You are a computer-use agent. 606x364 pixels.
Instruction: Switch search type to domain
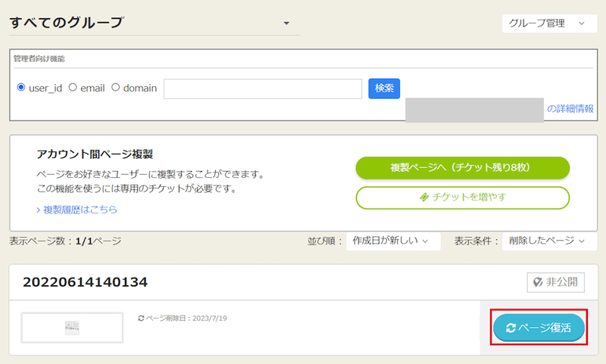(116, 88)
